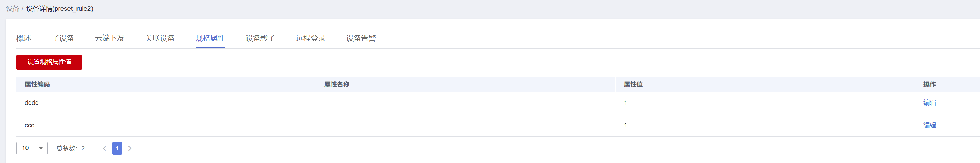Edit the ccc attribute row
980x163 pixels.
[x=929, y=125]
